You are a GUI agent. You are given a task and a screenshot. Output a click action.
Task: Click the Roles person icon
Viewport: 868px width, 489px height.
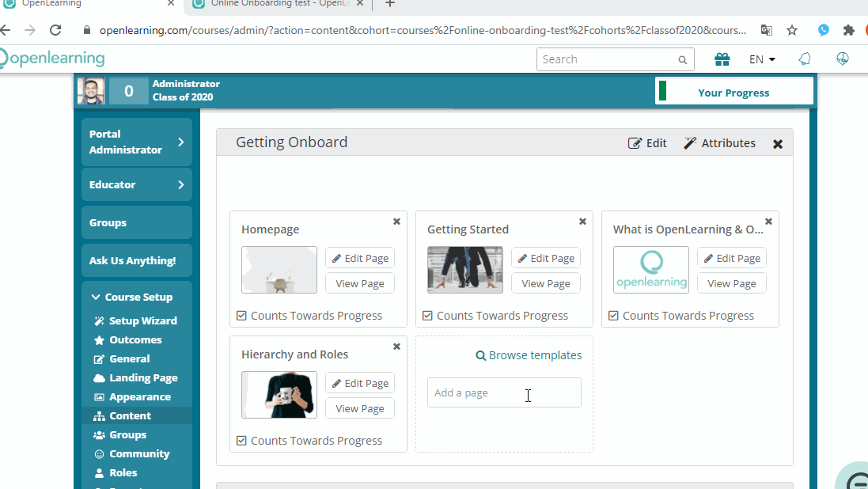(x=99, y=473)
